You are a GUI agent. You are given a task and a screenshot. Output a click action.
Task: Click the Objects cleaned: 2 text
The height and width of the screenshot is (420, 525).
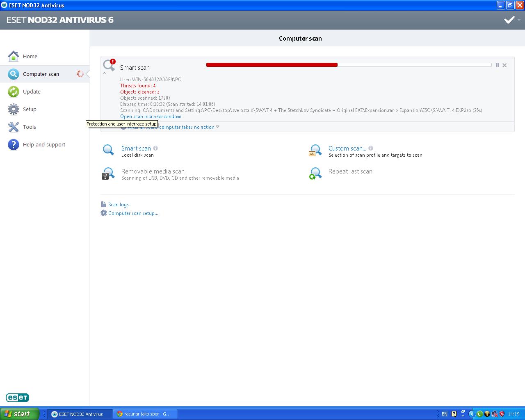(x=140, y=92)
